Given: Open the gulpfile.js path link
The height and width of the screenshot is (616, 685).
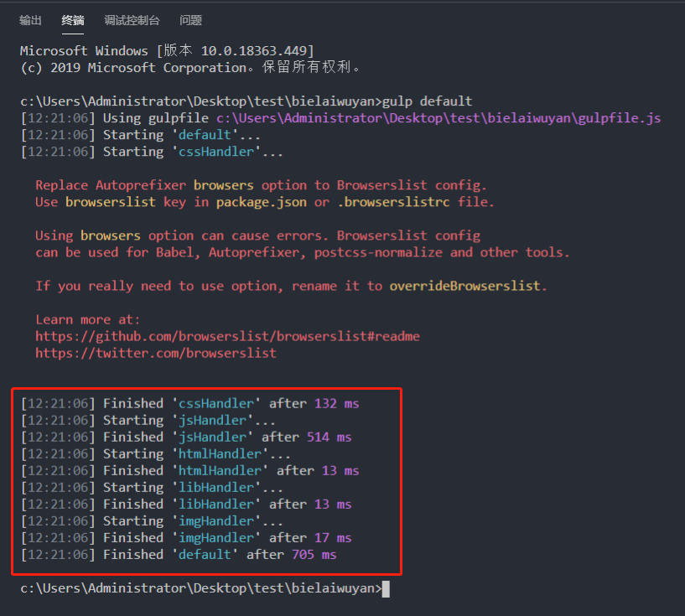Looking at the screenshot, I should (x=439, y=118).
